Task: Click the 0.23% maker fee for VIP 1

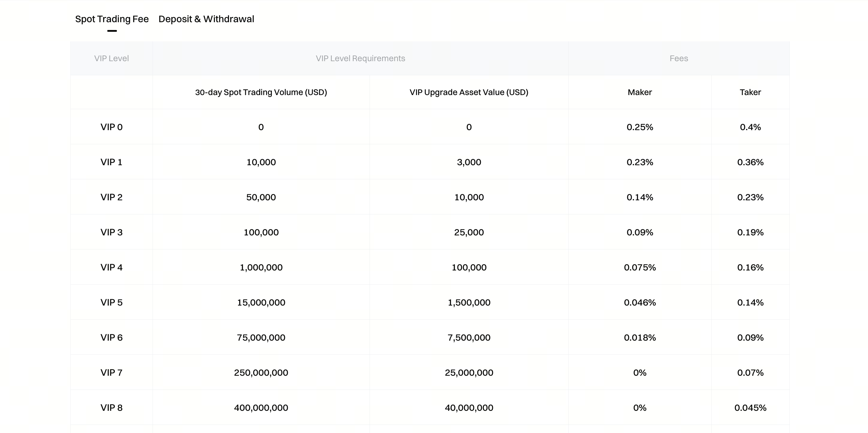Action: (x=640, y=162)
